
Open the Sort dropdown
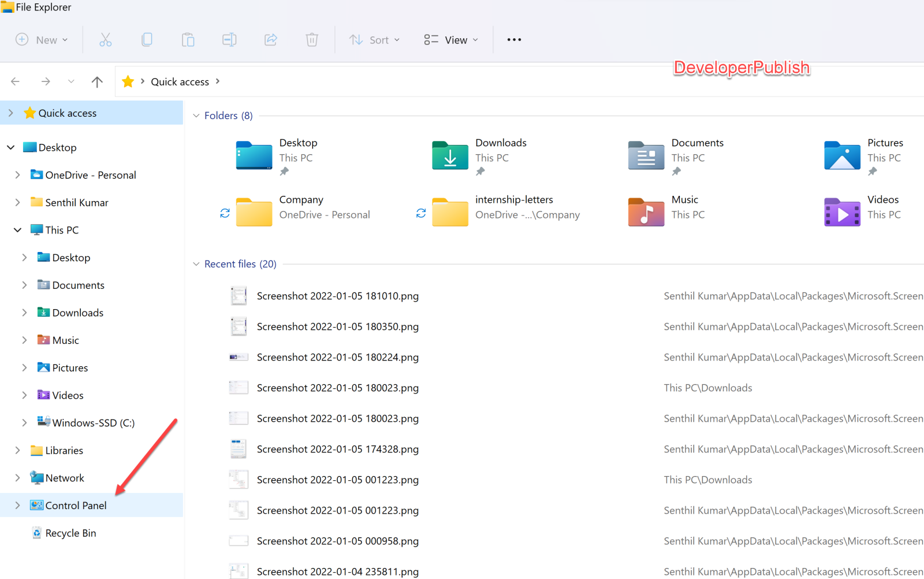374,39
